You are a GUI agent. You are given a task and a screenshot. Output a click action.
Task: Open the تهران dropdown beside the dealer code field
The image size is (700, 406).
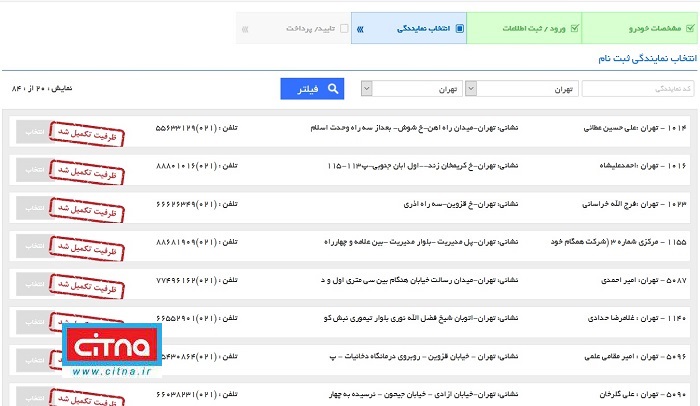[520, 89]
